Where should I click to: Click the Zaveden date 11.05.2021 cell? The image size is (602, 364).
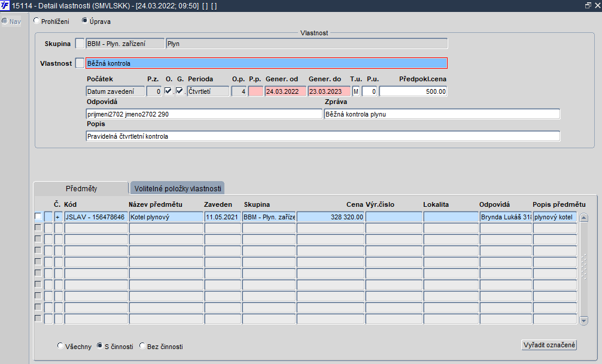(x=223, y=217)
